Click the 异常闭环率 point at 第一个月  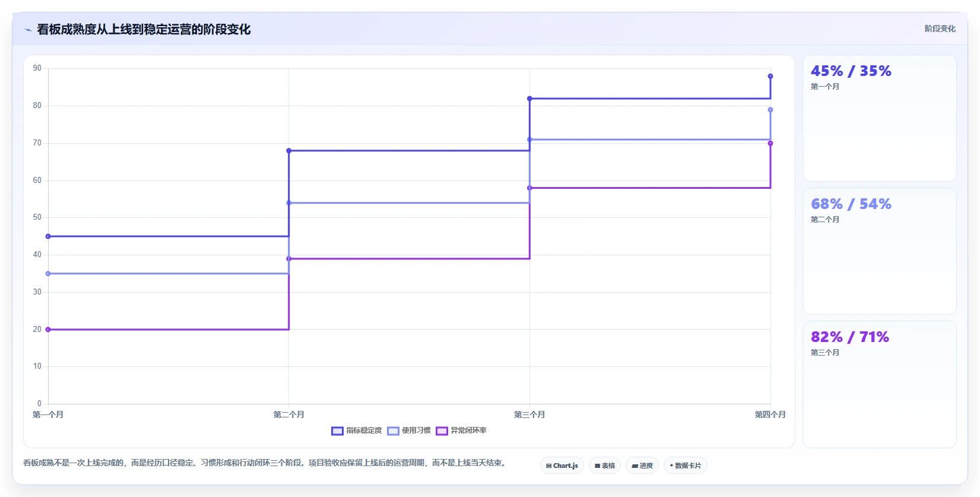point(48,330)
